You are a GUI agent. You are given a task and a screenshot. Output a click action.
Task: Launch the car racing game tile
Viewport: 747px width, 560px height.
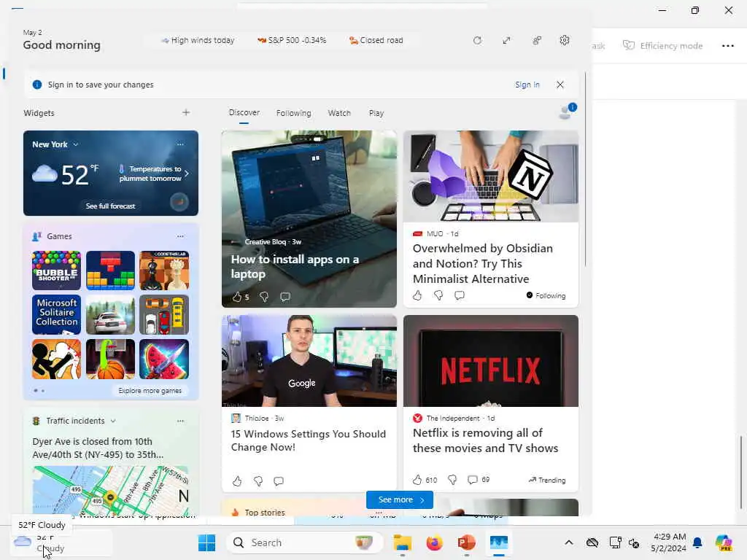(111, 315)
